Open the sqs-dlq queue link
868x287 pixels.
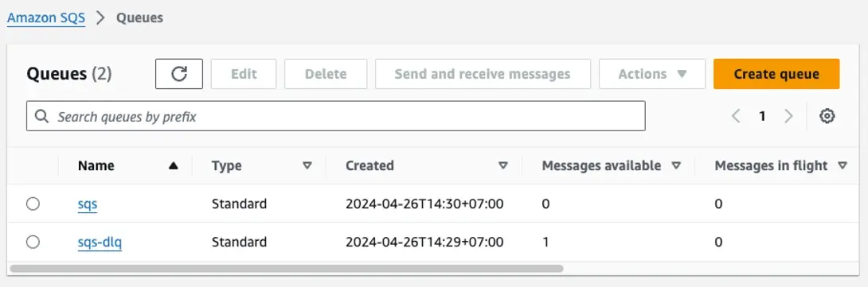point(100,242)
